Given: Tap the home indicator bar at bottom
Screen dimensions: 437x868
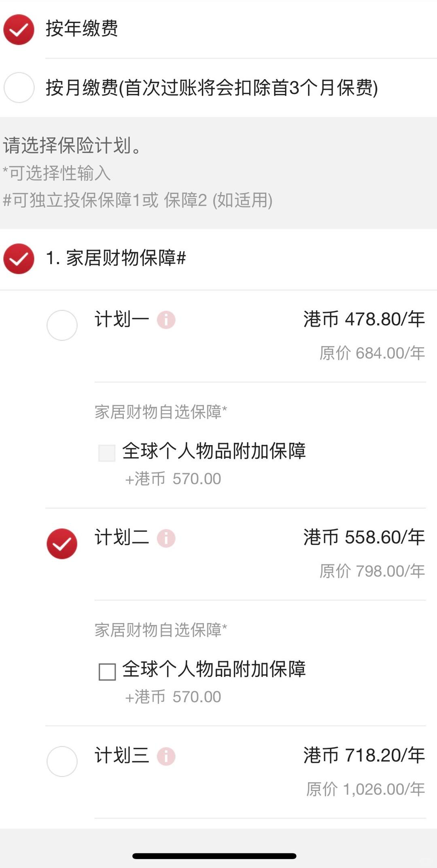Looking at the screenshot, I should click(x=214, y=856).
